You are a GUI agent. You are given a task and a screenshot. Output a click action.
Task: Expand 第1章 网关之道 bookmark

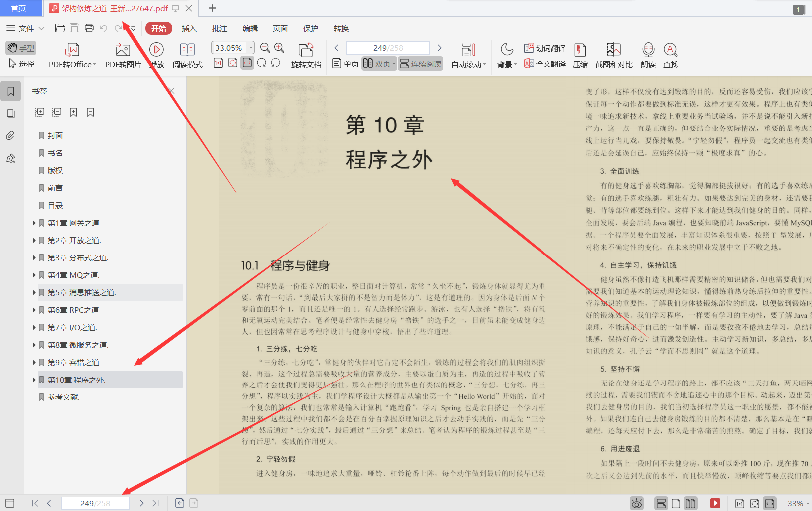34,223
